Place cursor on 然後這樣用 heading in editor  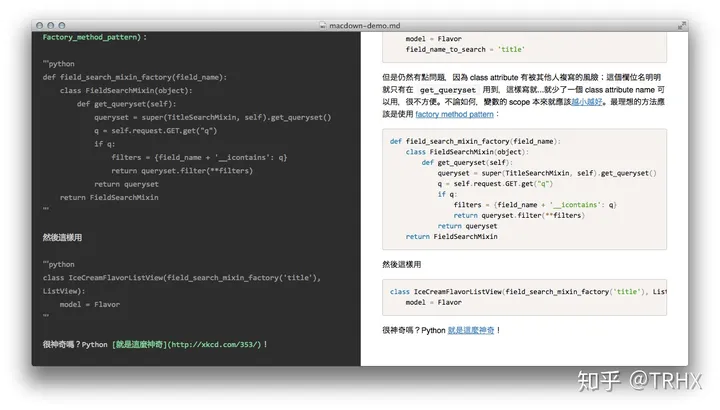62,237
